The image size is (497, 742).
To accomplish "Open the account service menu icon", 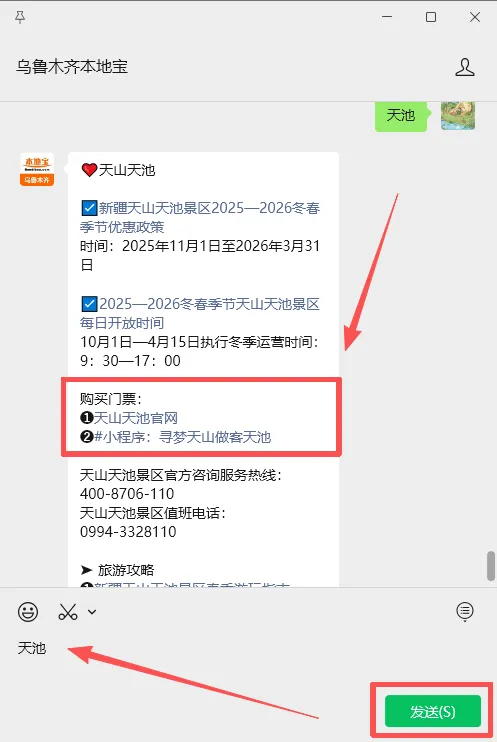I will [464, 611].
